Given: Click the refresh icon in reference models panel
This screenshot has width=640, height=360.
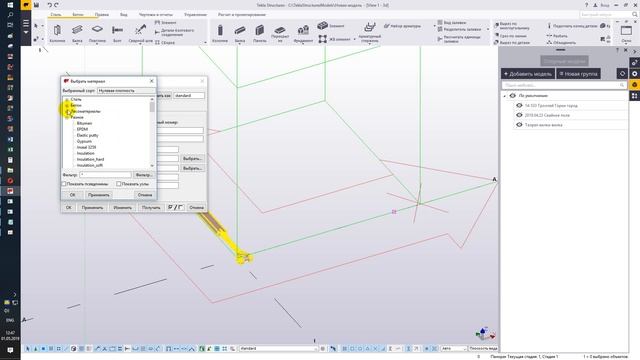Looking at the screenshot, I should [x=622, y=73].
